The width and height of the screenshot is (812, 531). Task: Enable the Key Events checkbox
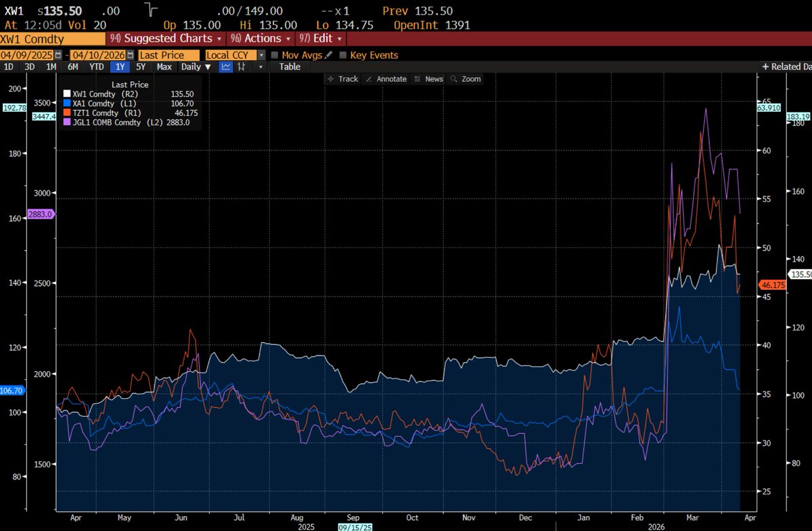(x=343, y=55)
